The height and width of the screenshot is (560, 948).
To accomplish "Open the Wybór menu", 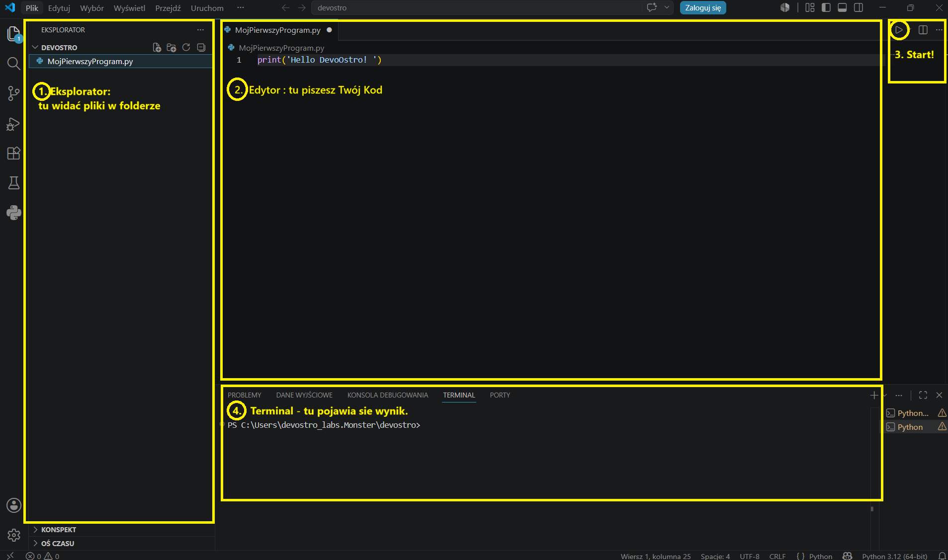I will [92, 8].
